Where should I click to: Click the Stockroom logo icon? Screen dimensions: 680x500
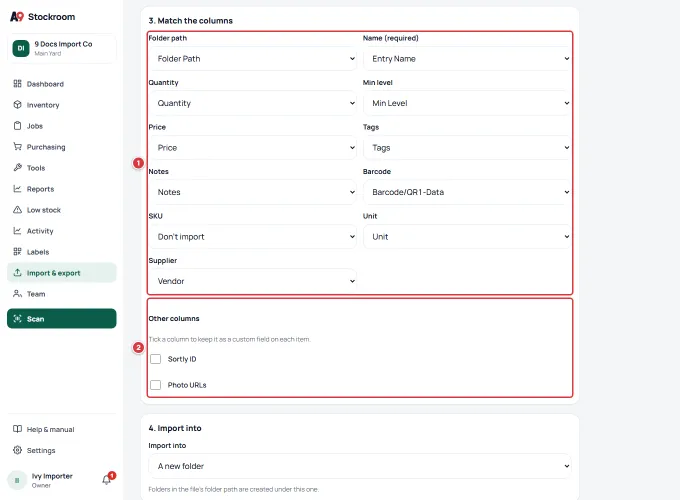(x=17, y=16)
